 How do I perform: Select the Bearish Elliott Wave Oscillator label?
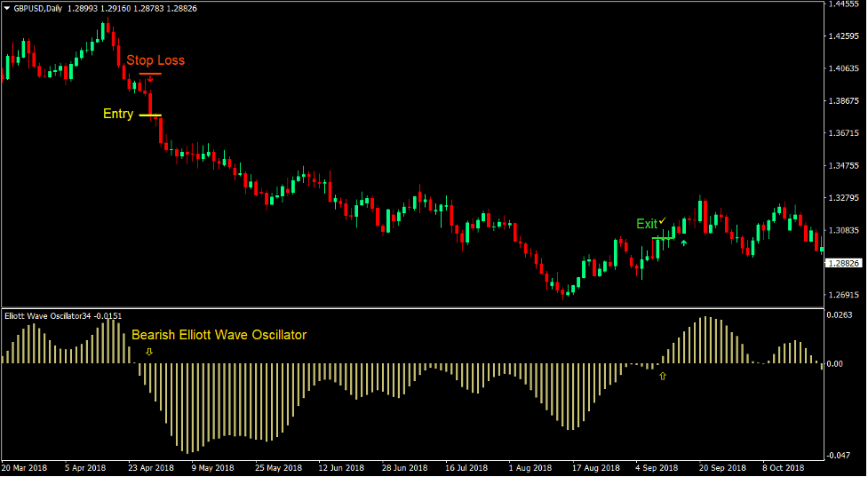coord(219,335)
